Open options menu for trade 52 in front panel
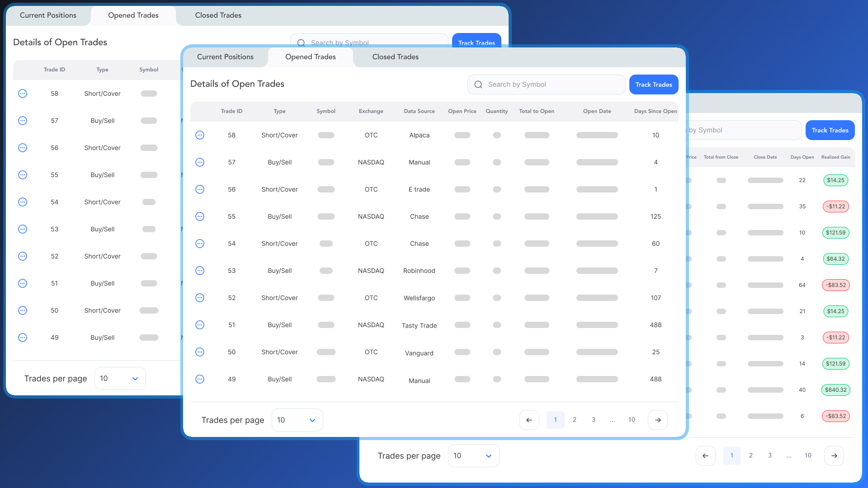This screenshot has height=488, width=868. coord(200,298)
